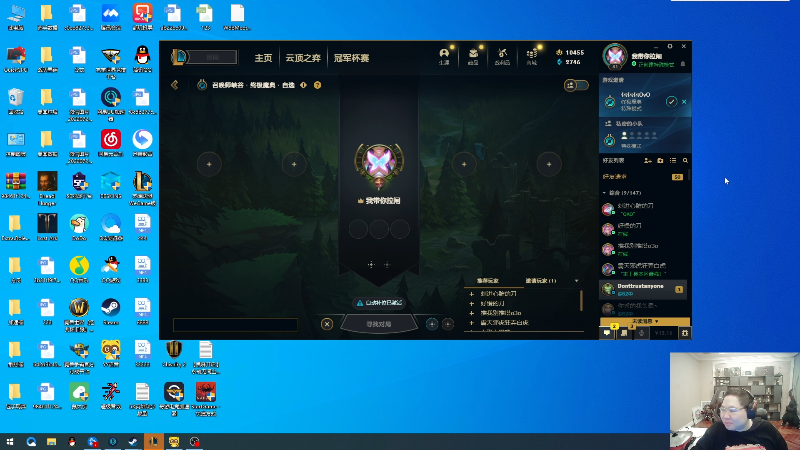Click the blue essence balance 10455

tap(570, 53)
